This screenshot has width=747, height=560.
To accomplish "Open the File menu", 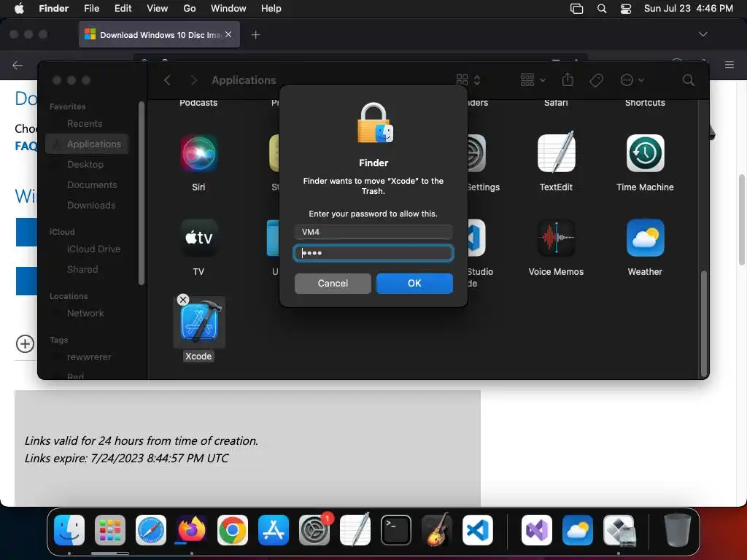I will (91, 9).
